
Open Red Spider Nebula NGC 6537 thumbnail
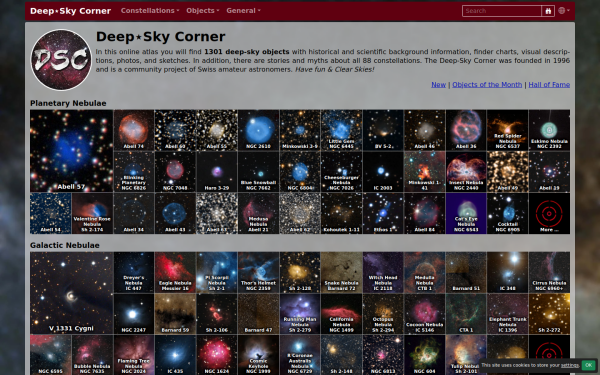pos(507,130)
